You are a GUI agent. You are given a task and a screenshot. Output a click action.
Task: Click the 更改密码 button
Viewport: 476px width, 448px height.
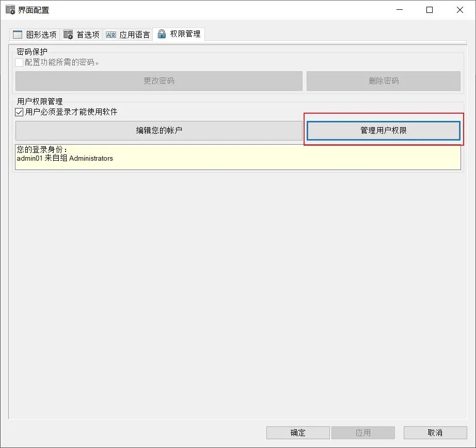click(x=158, y=81)
